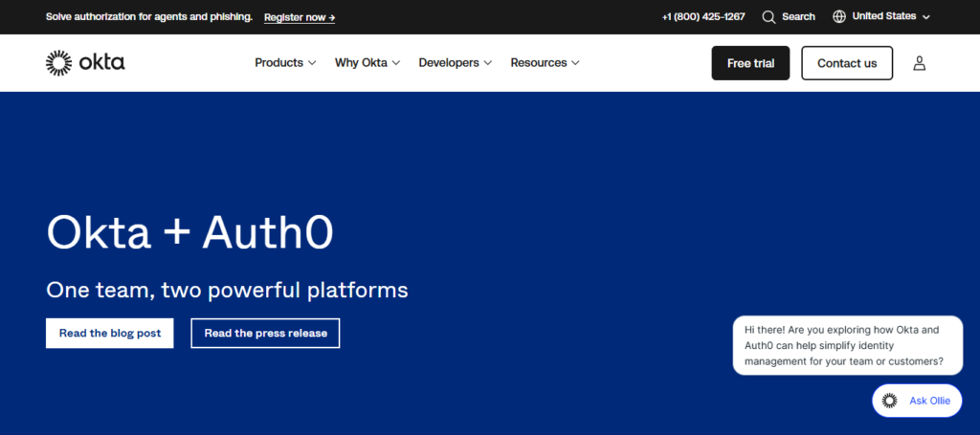
Task: Click 'Solve authorization for agents and phishing.' text
Action: [148, 17]
